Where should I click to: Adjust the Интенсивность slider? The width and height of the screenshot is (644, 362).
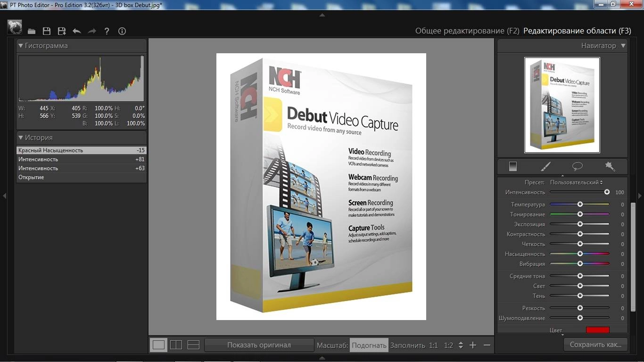click(x=579, y=192)
